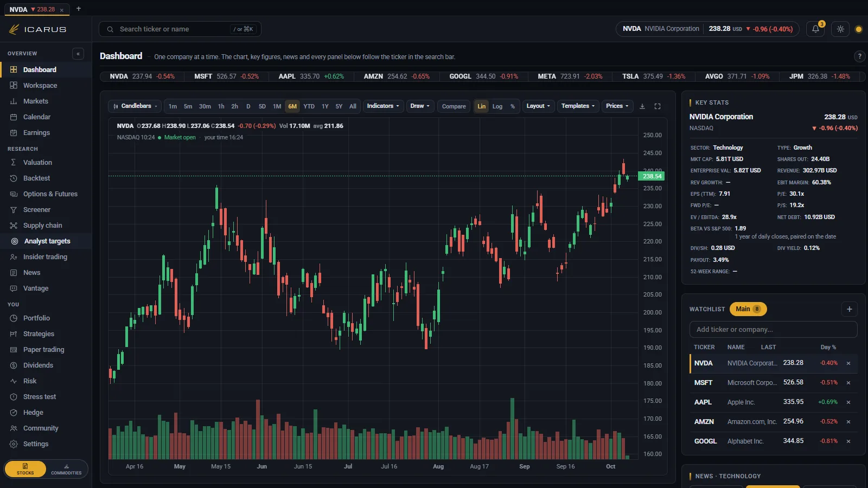Set chart interval to 1Y
868x488 pixels.
pyautogui.click(x=325, y=106)
